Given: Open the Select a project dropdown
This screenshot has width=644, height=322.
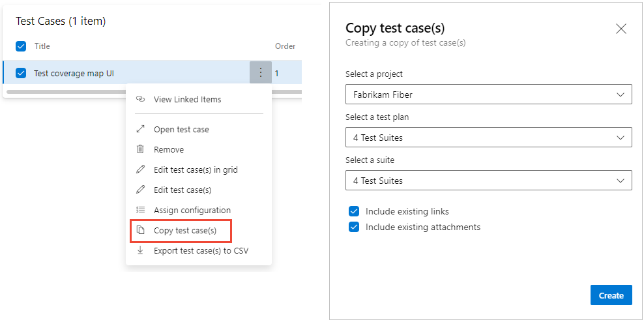Looking at the screenshot, I should (488, 95).
